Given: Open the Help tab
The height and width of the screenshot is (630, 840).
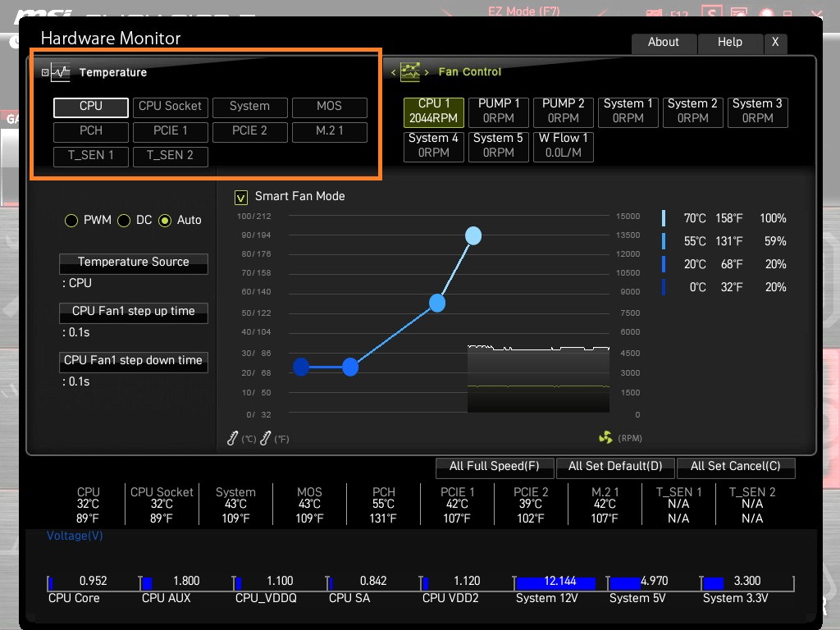Looking at the screenshot, I should tap(730, 43).
